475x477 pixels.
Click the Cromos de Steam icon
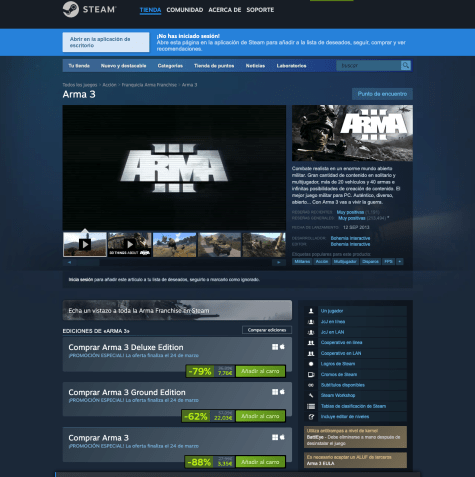click(311, 375)
